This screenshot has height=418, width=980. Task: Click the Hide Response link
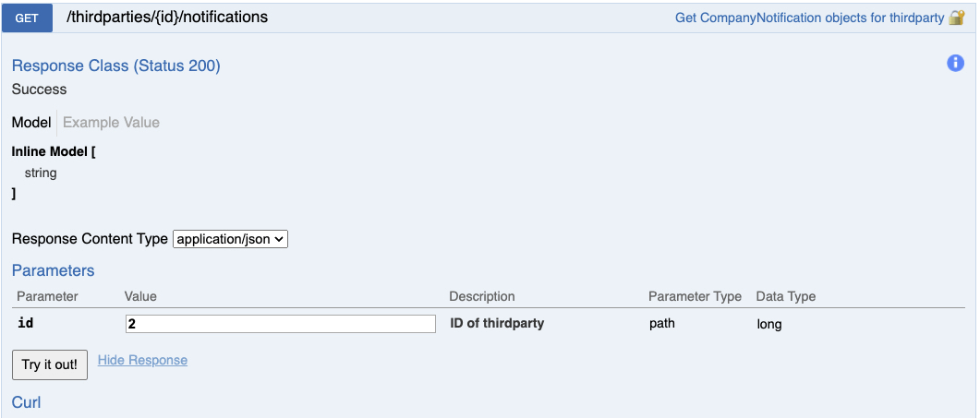142,360
